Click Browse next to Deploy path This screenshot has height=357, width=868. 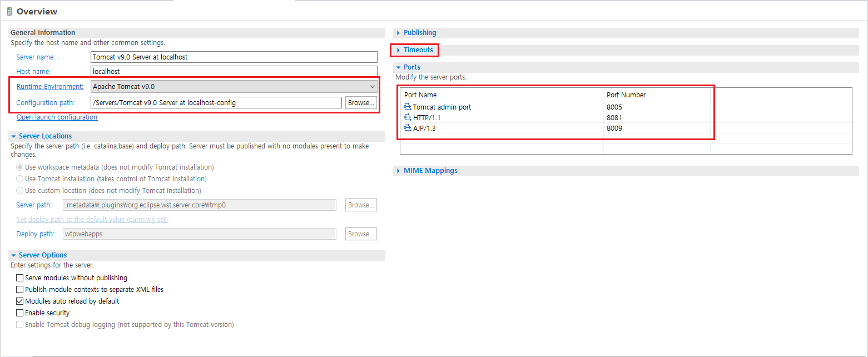click(x=361, y=234)
